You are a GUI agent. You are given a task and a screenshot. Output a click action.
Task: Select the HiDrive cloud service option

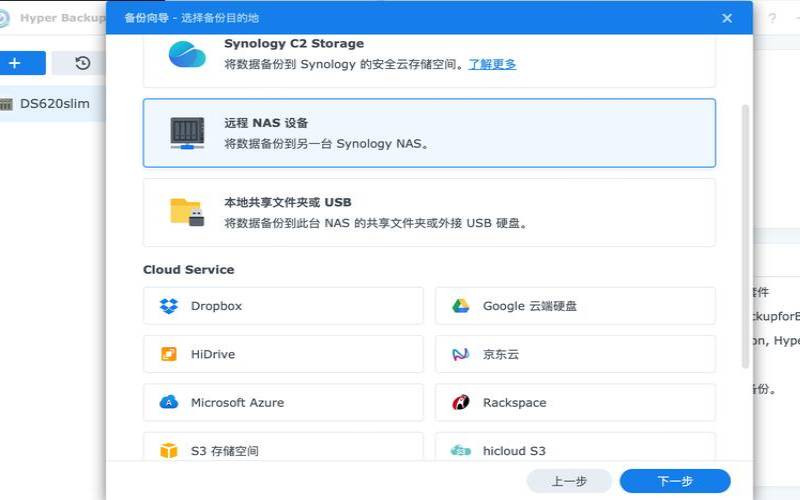click(283, 354)
